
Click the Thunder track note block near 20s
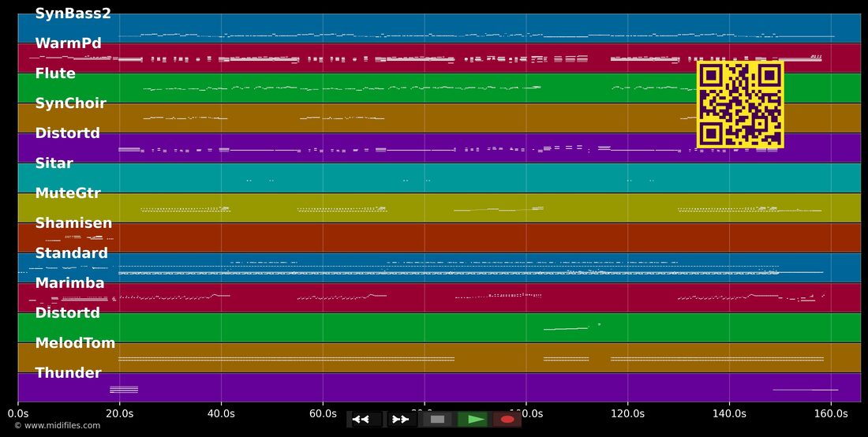point(124,390)
